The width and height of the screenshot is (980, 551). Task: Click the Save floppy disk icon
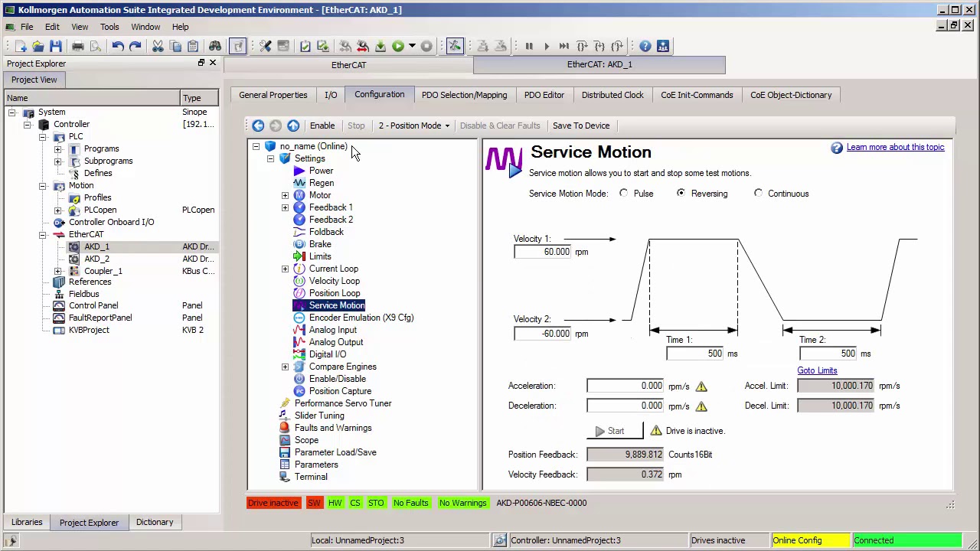[x=55, y=46]
